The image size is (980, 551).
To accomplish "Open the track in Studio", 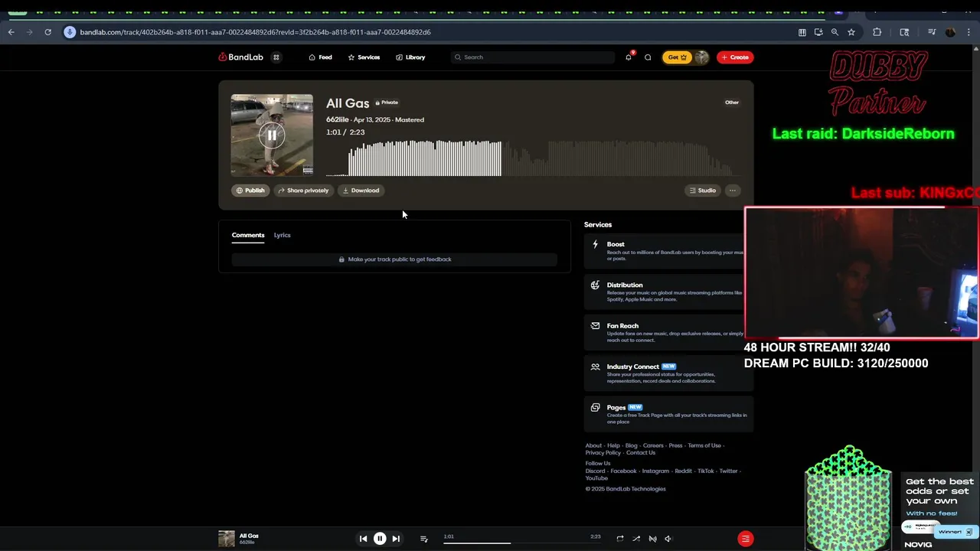I will pos(702,191).
